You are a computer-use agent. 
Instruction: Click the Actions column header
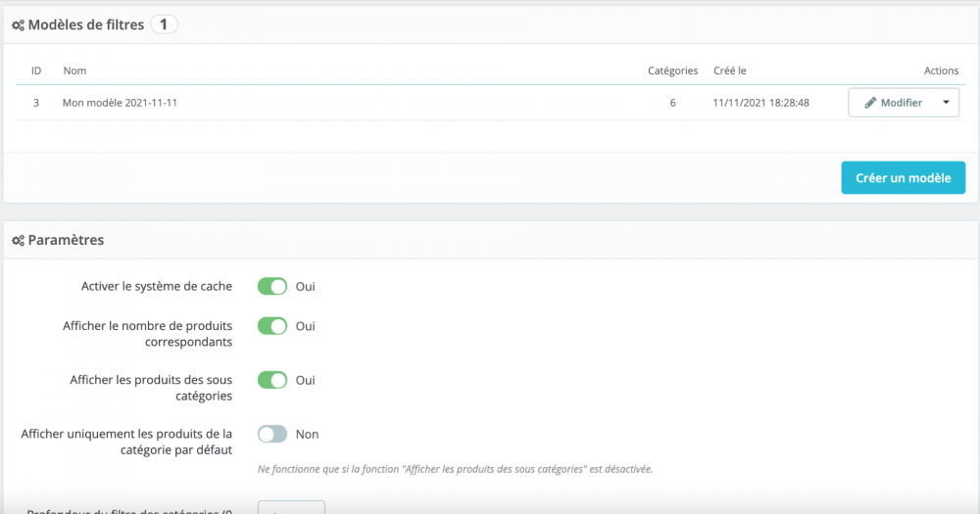pos(941,70)
